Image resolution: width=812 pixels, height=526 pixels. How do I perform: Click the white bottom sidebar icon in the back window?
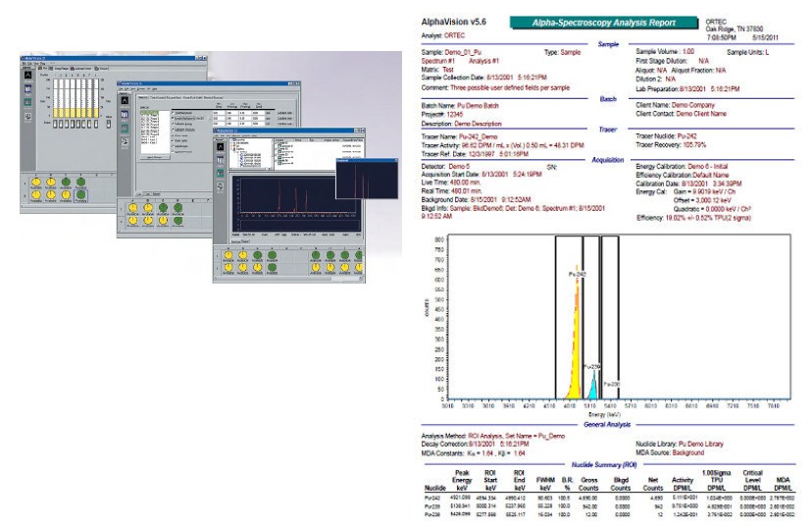point(28,117)
